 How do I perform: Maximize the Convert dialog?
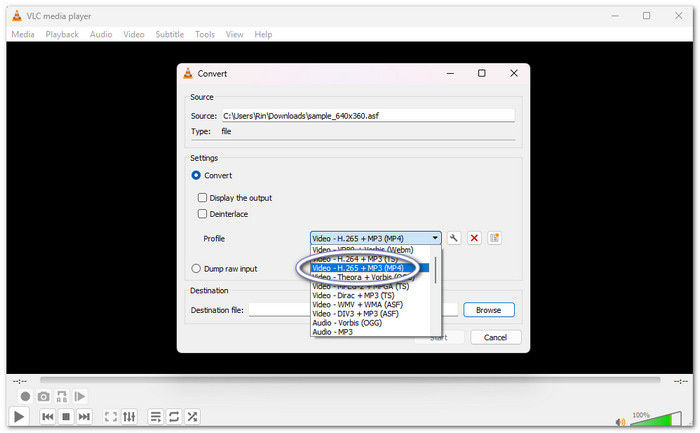click(x=482, y=73)
